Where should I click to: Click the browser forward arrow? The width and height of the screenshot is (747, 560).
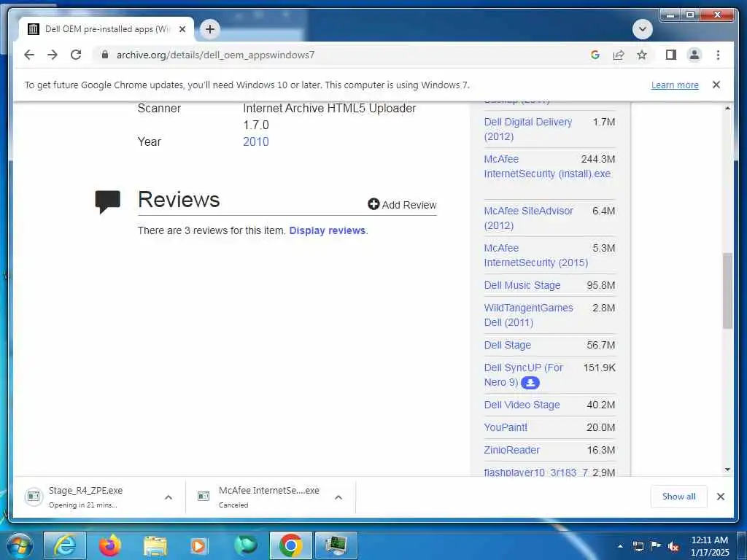(x=53, y=55)
